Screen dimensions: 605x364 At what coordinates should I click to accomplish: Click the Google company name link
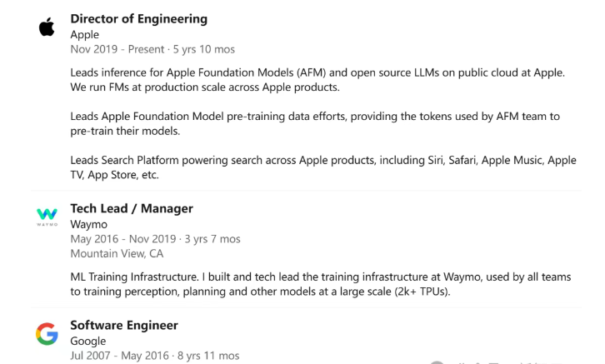(x=88, y=342)
